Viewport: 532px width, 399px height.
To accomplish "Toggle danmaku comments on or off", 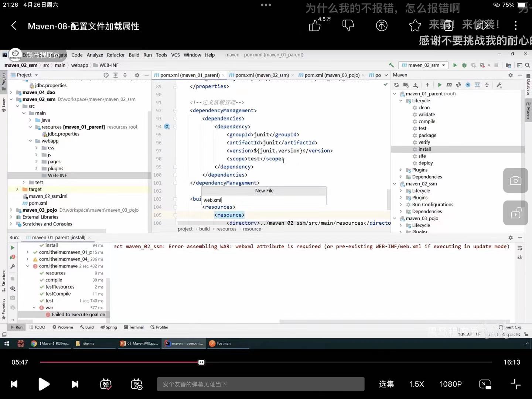I will click(106, 384).
